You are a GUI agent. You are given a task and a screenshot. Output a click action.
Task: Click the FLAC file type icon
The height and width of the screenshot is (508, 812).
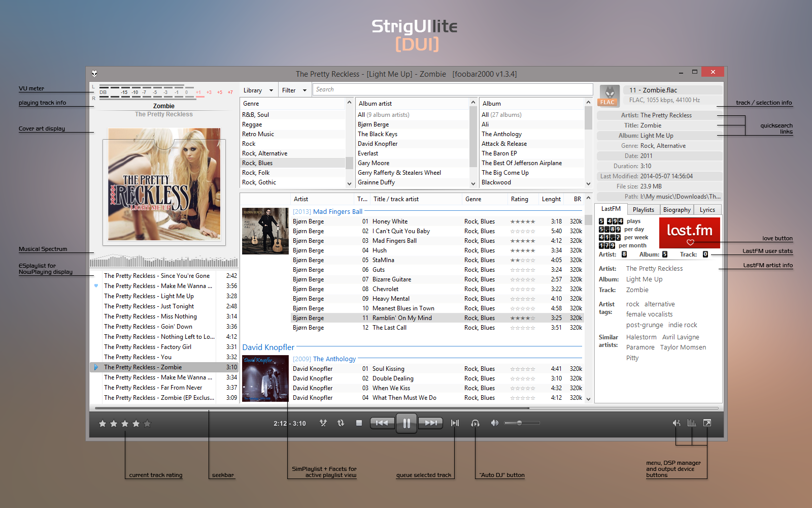pos(610,96)
